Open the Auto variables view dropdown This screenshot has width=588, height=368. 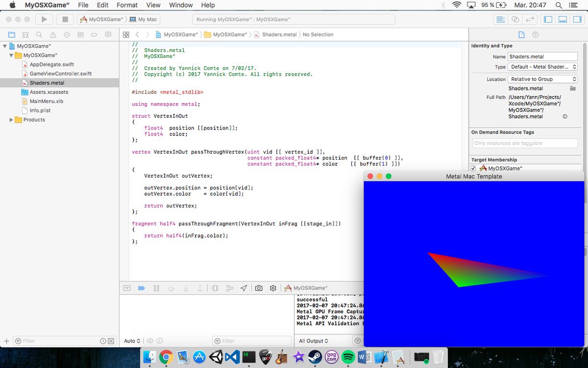coord(132,341)
